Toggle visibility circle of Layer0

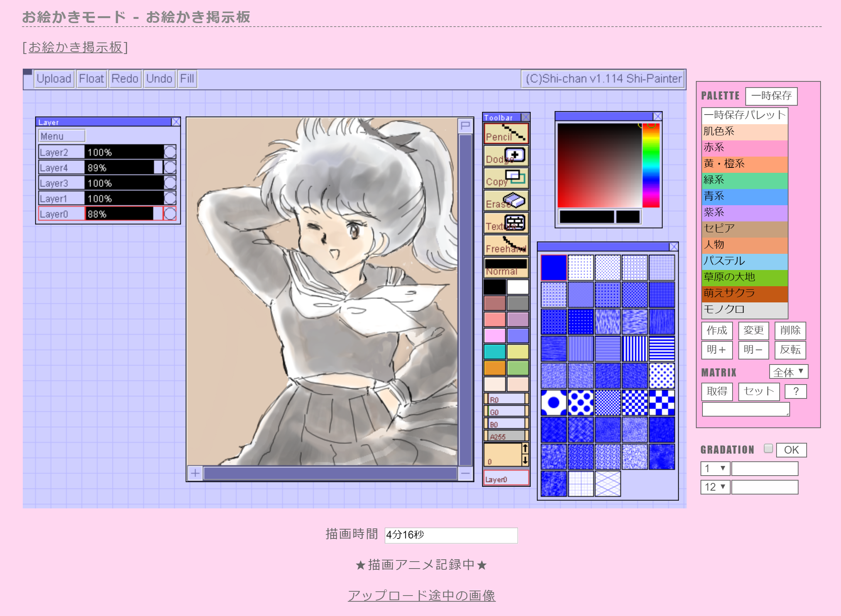point(170,214)
